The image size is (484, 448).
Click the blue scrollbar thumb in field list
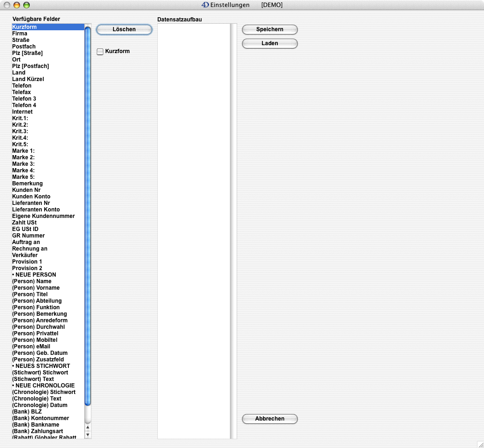tap(87, 214)
